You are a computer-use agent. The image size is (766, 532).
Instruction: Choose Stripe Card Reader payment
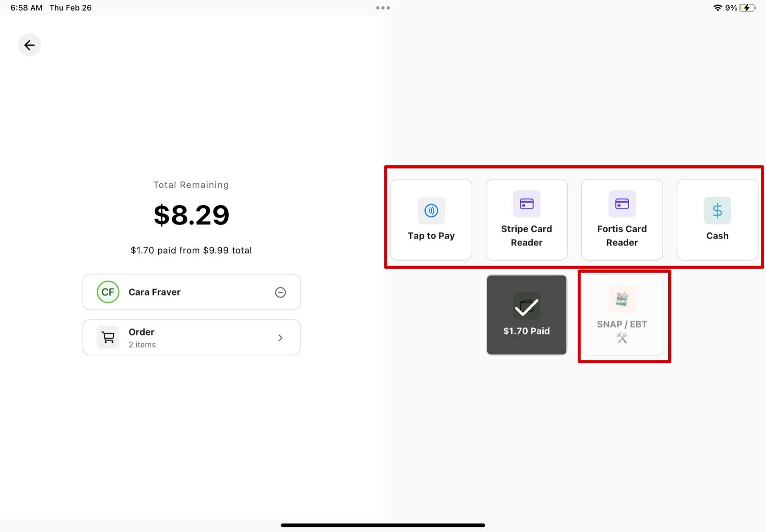[526, 219]
